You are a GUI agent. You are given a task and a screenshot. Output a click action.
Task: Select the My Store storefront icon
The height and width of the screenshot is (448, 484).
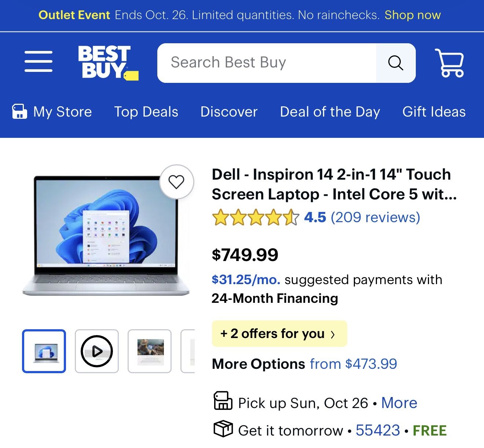[19, 111]
